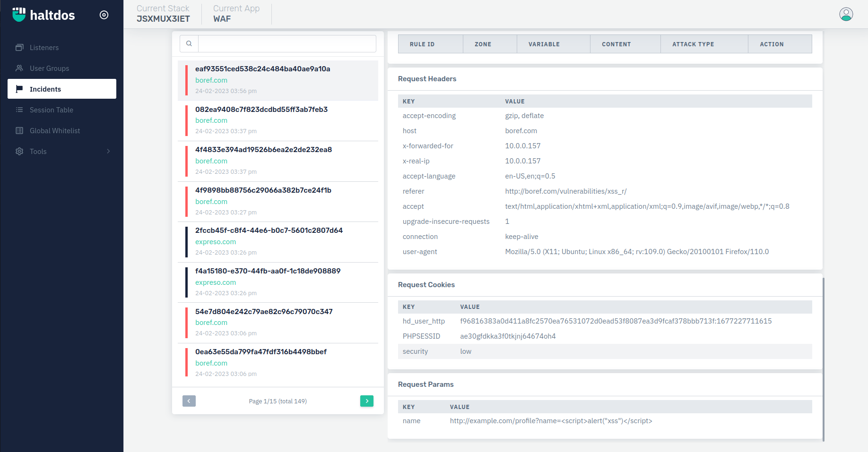Open the user profile avatar menu
This screenshot has height=452, width=868.
click(846, 14)
